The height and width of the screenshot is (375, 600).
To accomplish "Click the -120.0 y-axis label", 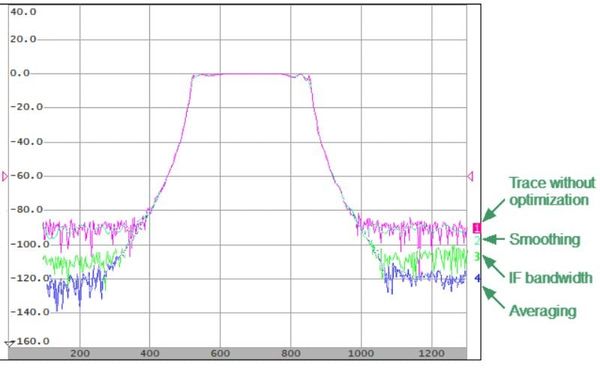I will pyautogui.click(x=29, y=278).
